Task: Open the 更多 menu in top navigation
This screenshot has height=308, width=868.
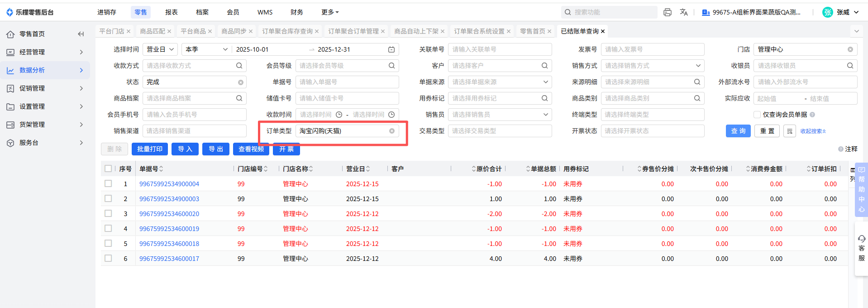Action: click(330, 12)
